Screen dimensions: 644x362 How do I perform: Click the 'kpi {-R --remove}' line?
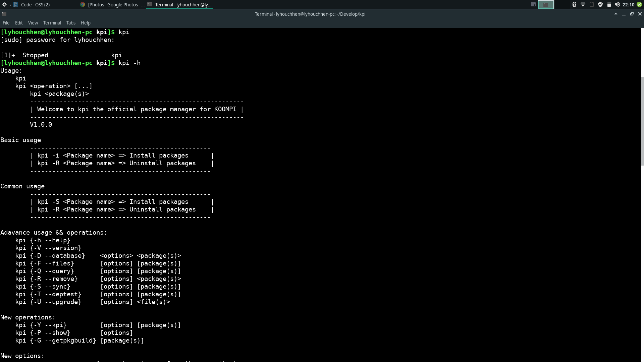(x=98, y=279)
